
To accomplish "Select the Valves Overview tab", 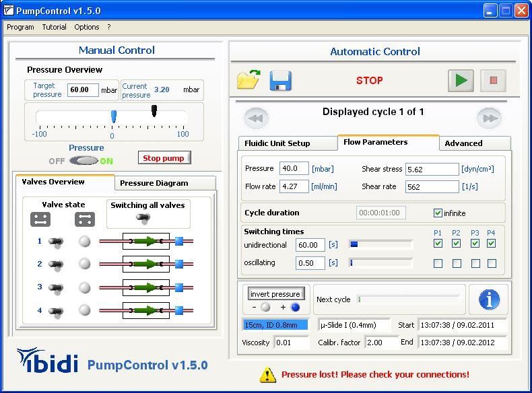I will [65, 182].
